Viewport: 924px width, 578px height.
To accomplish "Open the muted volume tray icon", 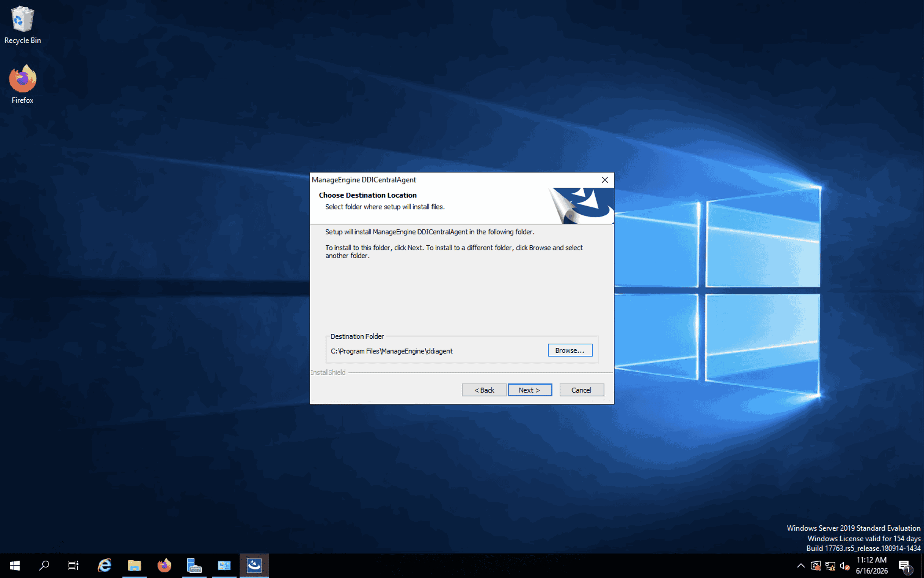I will 845,566.
